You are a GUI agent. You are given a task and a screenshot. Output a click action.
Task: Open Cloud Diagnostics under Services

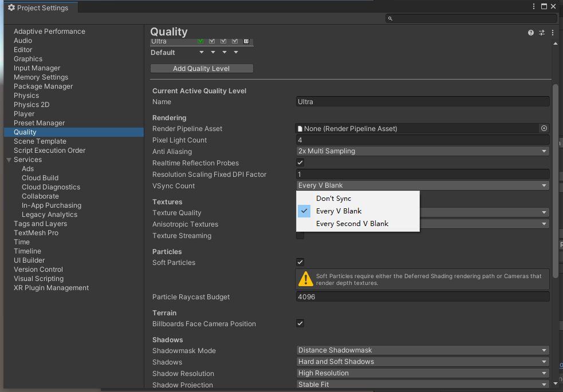[x=51, y=187]
